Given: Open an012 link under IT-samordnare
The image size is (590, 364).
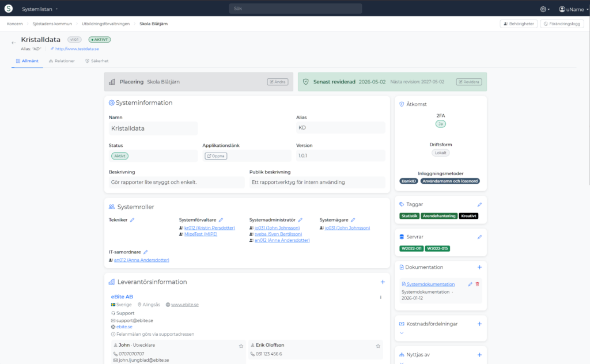Looking at the screenshot, I should pos(142,260).
